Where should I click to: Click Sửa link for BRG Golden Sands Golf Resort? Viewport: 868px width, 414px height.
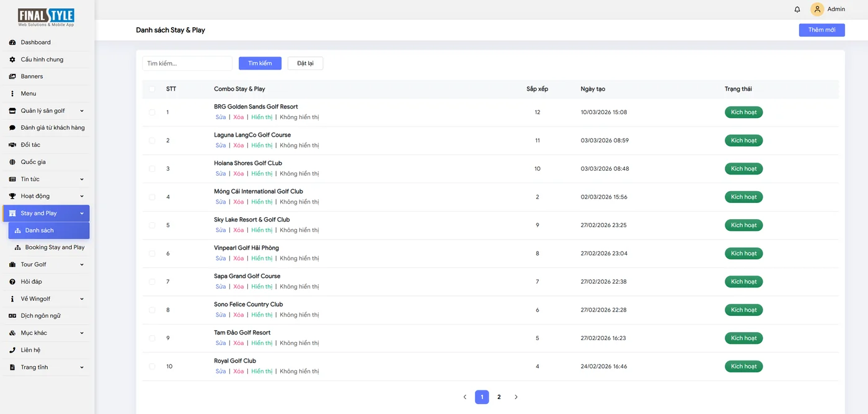(x=221, y=117)
